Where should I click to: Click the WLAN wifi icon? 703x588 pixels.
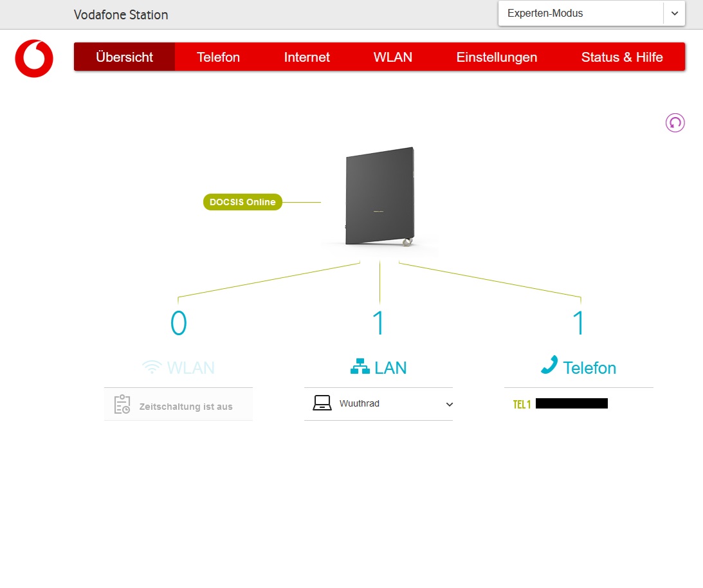point(152,367)
